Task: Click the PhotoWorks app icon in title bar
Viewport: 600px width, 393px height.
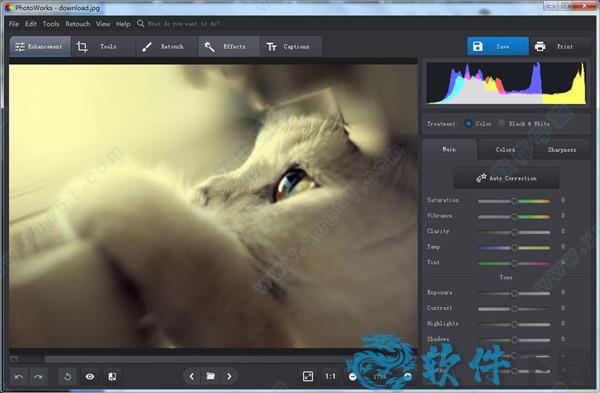Action: click(8, 7)
